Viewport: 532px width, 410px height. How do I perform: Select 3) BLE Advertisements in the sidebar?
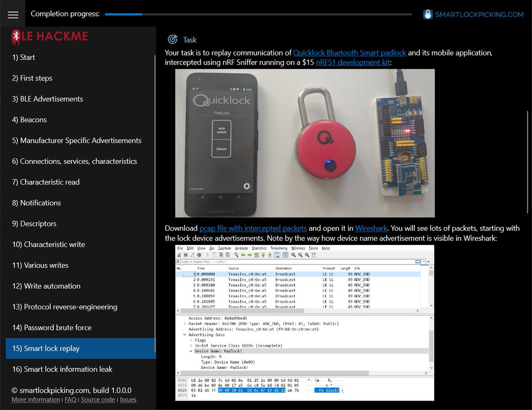(81, 99)
